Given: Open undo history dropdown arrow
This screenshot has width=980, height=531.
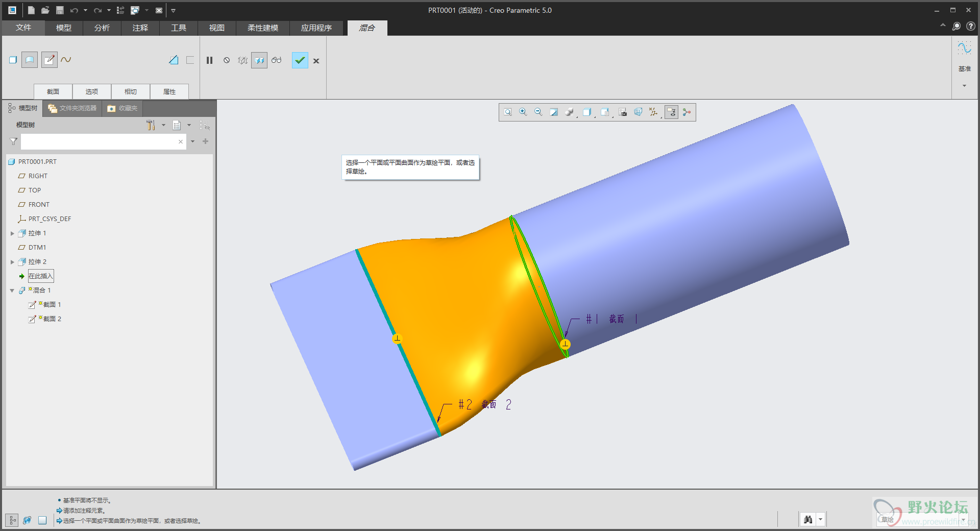Looking at the screenshot, I should [x=85, y=10].
